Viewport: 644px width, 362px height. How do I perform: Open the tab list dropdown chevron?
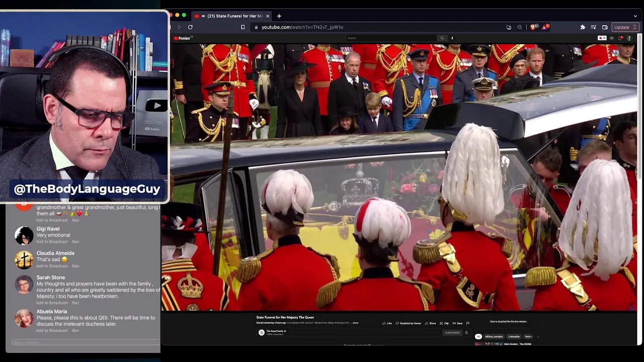point(635,16)
